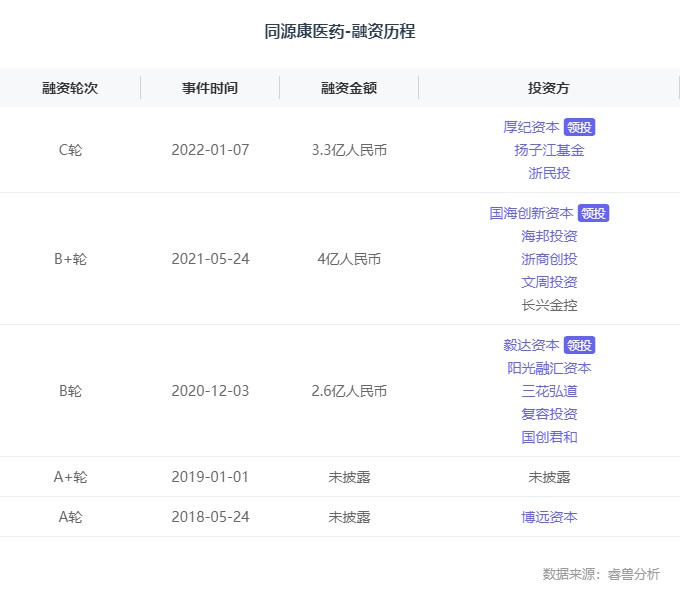Click the 数据来源：睿兽分析 source note

(601, 574)
